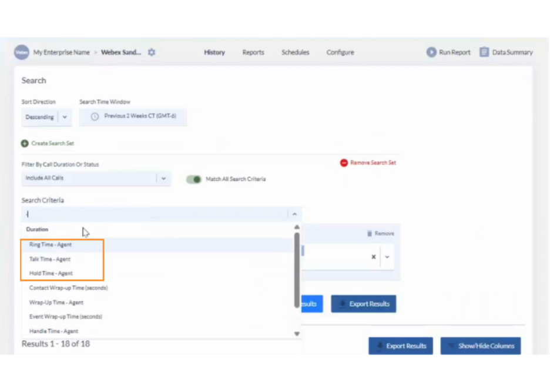This screenshot has width=550, height=392.
Task: Switch to the Reports tab
Action: point(253,52)
